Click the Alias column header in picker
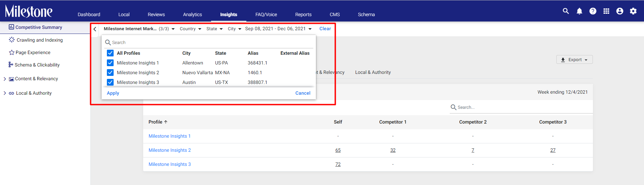 tap(253, 53)
